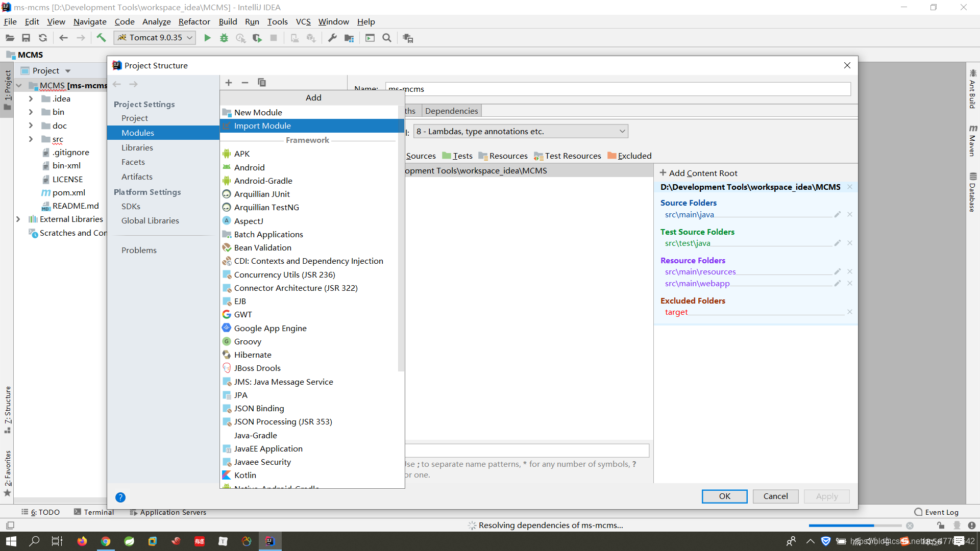Click the Add popup list scrollbar
Image resolution: width=980 pixels, height=551 pixels.
401,238
